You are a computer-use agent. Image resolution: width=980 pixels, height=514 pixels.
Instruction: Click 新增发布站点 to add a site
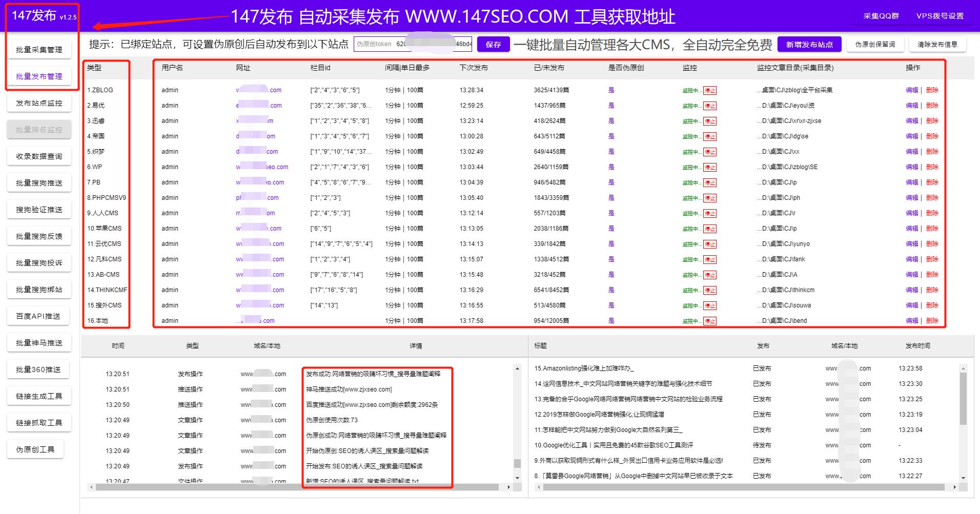809,44
